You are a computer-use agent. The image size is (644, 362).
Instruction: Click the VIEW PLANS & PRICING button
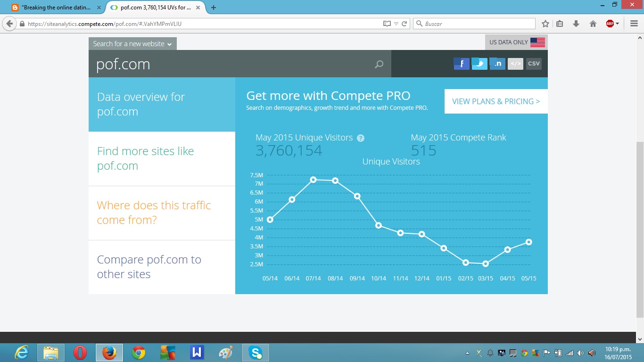click(496, 101)
